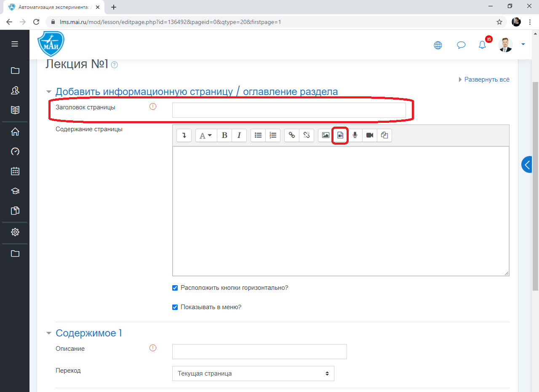Image resolution: width=539 pixels, height=392 pixels.
Task: Open the manage files icon
Action: click(x=384, y=135)
